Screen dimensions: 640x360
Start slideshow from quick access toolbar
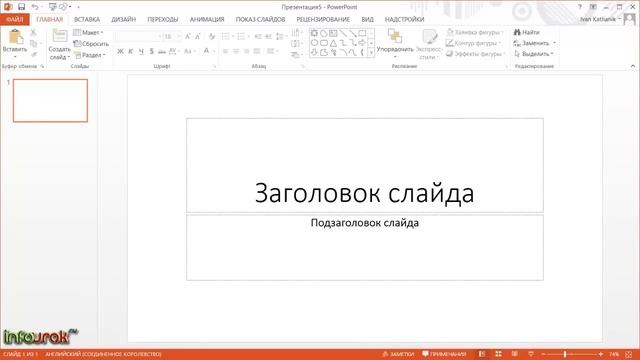click(53, 7)
